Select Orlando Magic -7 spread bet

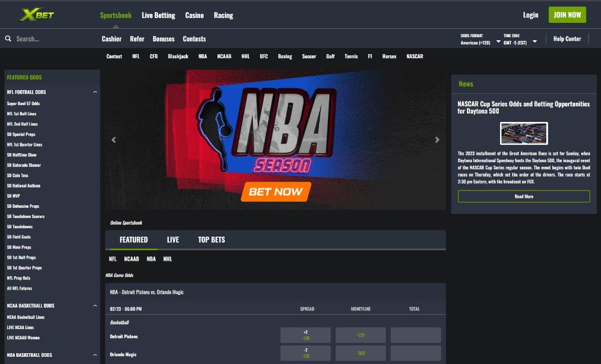coord(305,353)
